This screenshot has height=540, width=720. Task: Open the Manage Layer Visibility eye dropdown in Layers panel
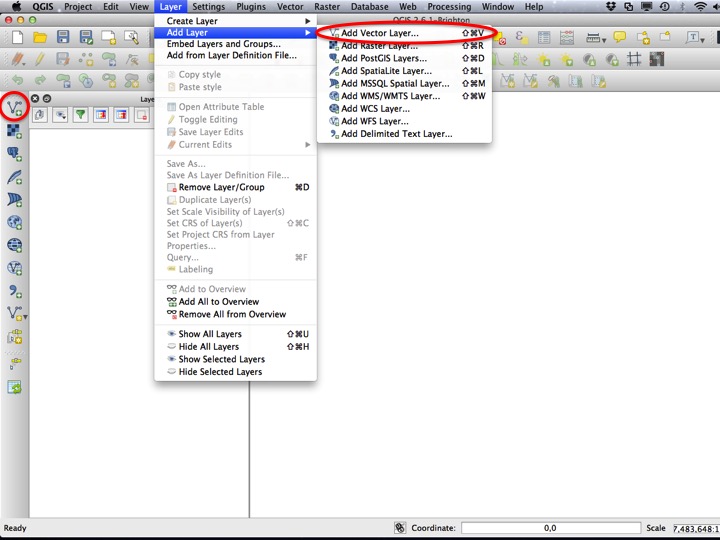(60, 115)
